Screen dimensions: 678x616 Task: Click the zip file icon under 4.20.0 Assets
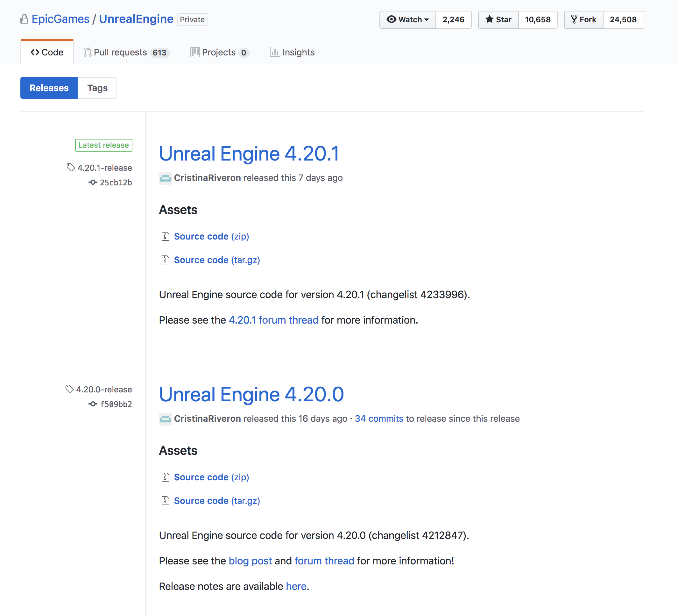(x=165, y=477)
